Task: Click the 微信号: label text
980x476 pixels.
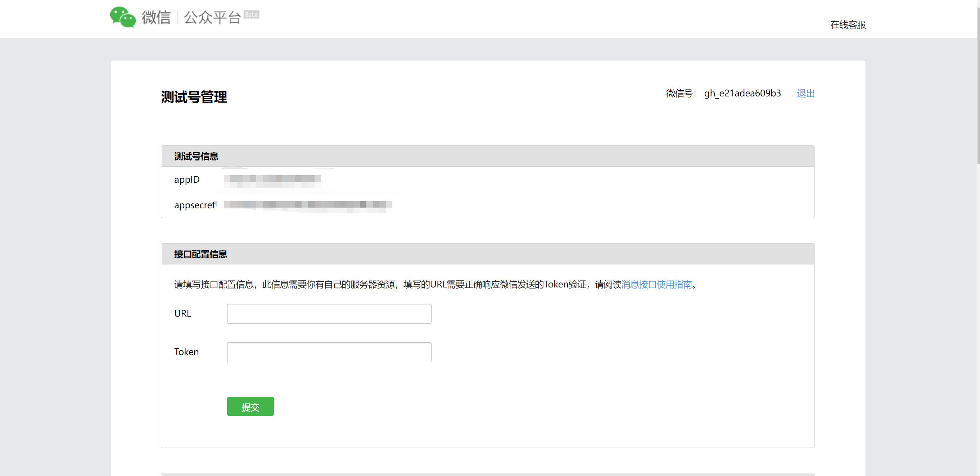Action: click(x=681, y=93)
